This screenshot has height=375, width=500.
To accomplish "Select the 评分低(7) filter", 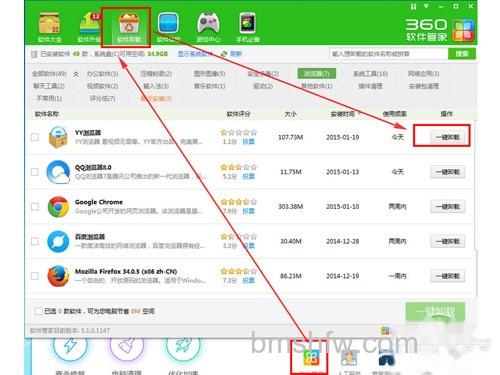I will 102,98.
